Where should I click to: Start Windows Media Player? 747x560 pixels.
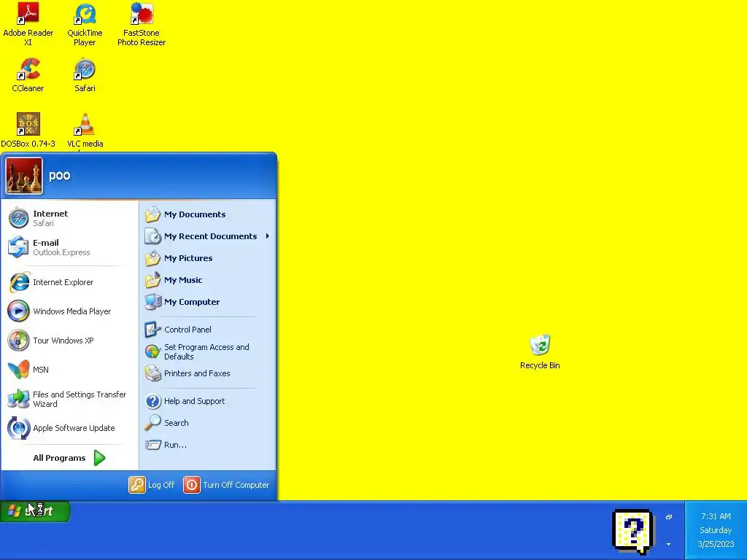(x=69, y=311)
